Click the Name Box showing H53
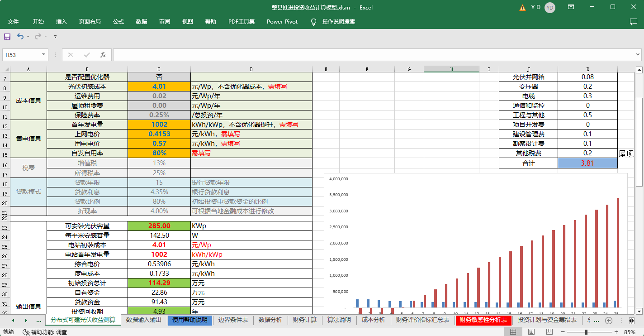 click(22, 55)
